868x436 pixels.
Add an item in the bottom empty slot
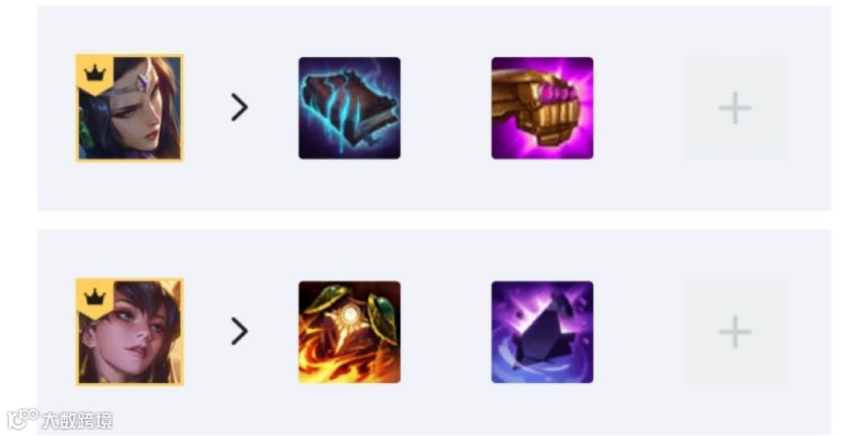pyautogui.click(x=735, y=332)
